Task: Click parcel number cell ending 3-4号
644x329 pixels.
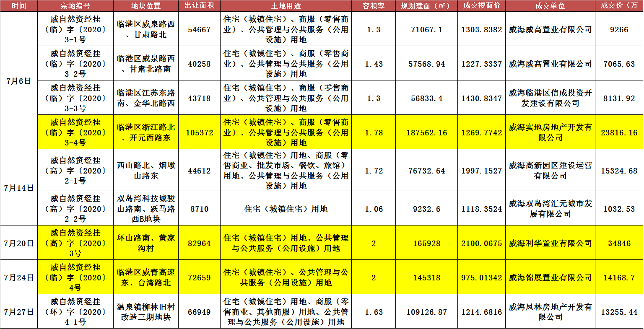Action: pos(75,132)
